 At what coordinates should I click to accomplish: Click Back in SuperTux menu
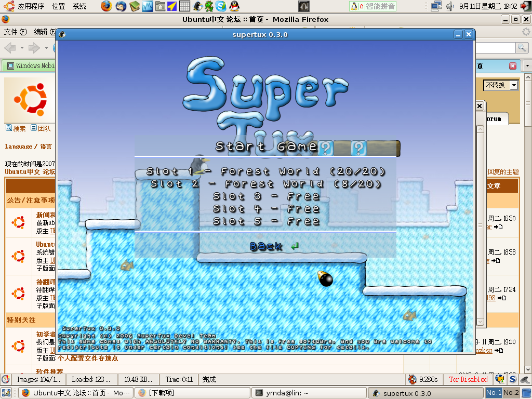[265, 246]
